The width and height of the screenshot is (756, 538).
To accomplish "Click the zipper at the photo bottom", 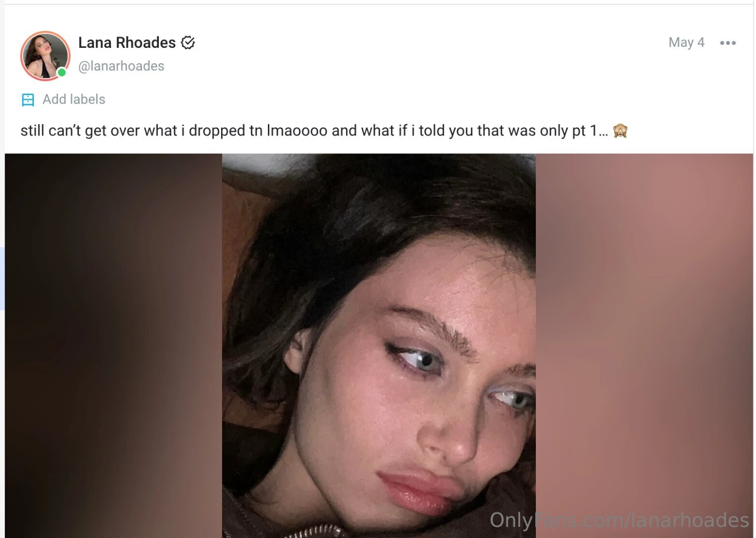I will (x=313, y=532).
